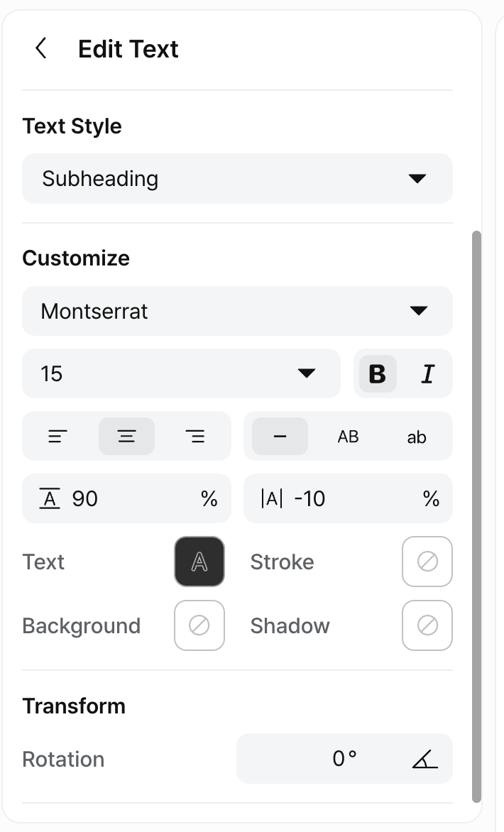Add a Background color
The image size is (504, 832).
coord(199,625)
